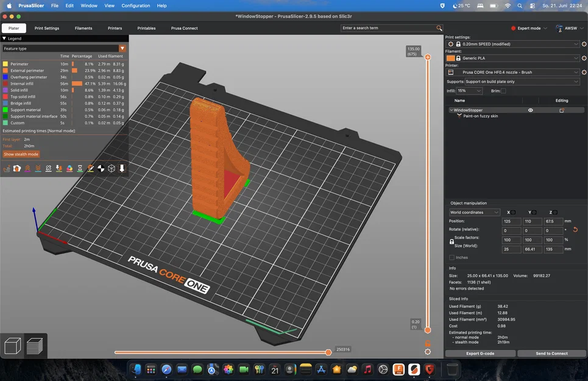Open the File menu

point(55,5)
